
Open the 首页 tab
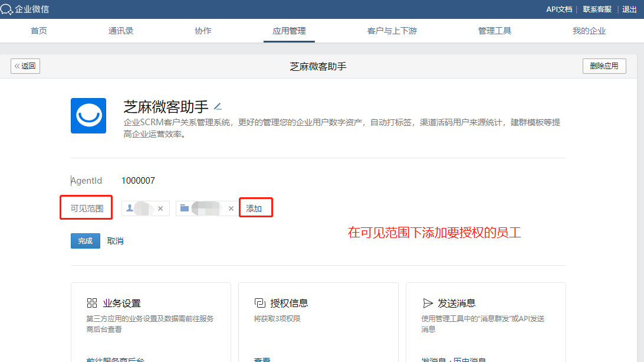click(39, 31)
